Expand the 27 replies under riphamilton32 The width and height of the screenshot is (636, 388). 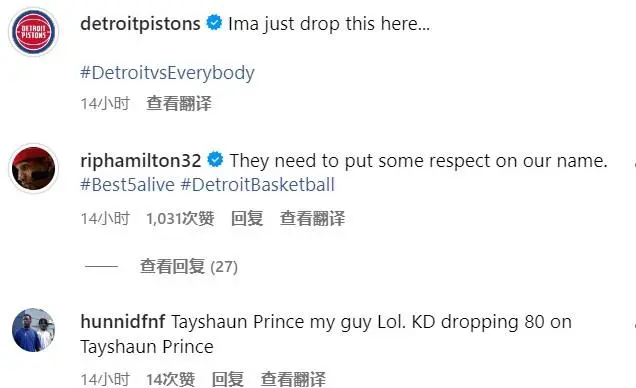coord(189,267)
